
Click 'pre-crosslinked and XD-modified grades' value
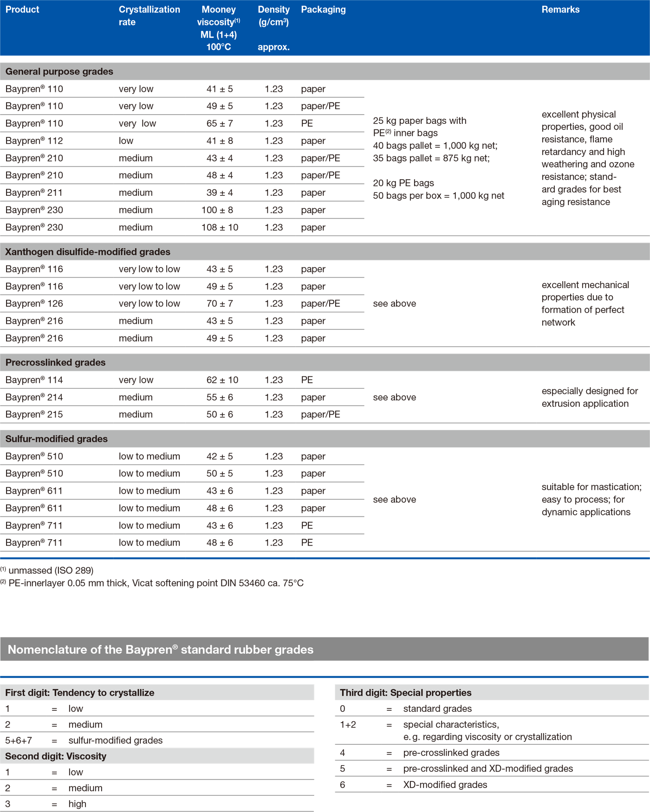click(488, 768)
